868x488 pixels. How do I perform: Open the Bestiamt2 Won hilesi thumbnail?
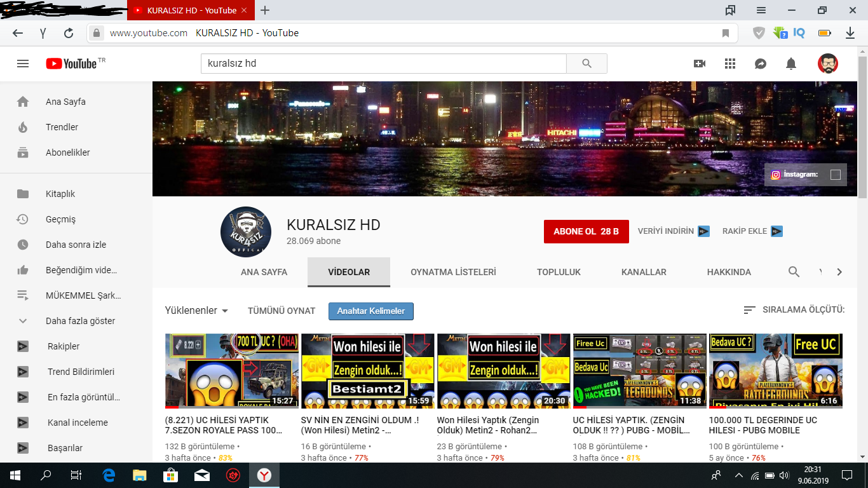pyautogui.click(x=367, y=371)
